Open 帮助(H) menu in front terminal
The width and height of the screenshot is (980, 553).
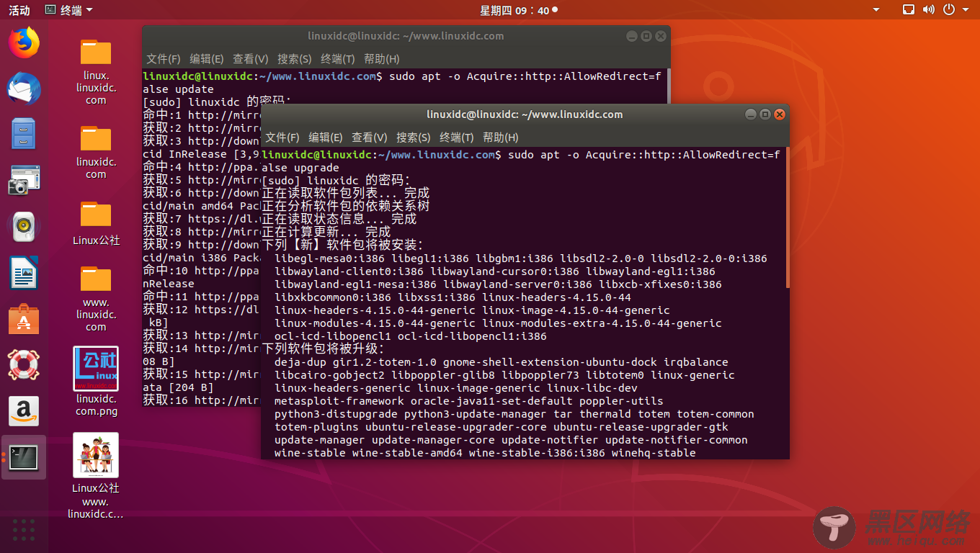500,137
